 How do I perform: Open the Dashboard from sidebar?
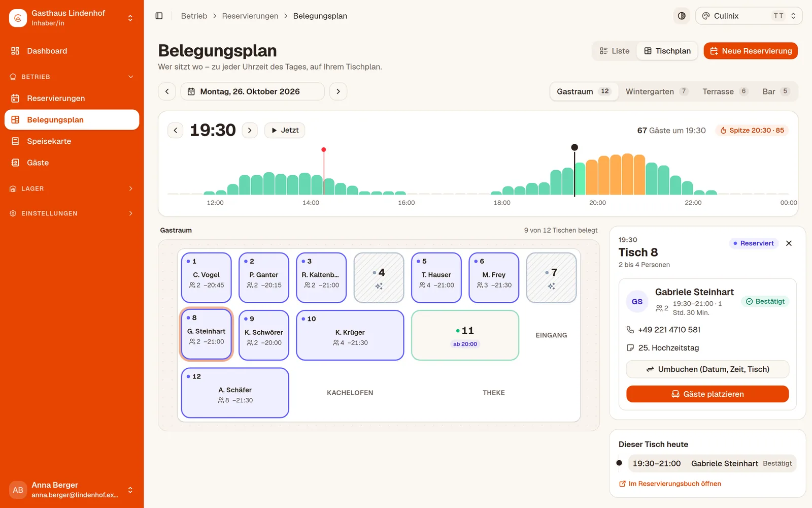point(72,51)
